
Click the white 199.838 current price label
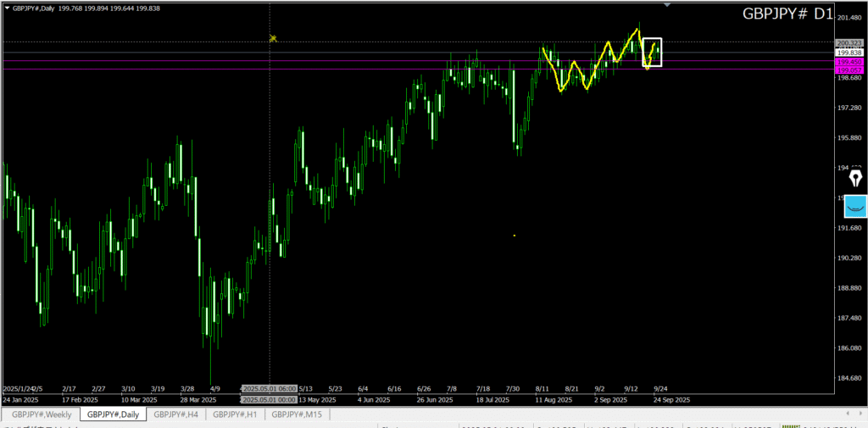click(849, 53)
